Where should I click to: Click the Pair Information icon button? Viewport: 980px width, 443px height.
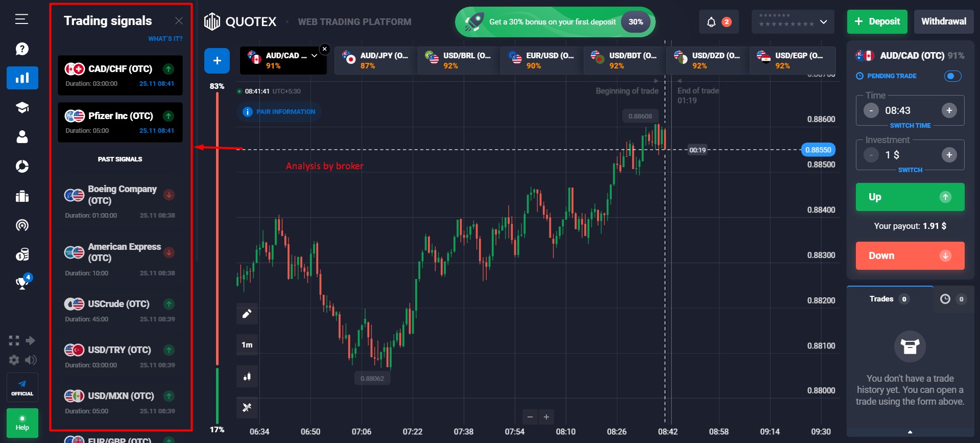click(279, 112)
